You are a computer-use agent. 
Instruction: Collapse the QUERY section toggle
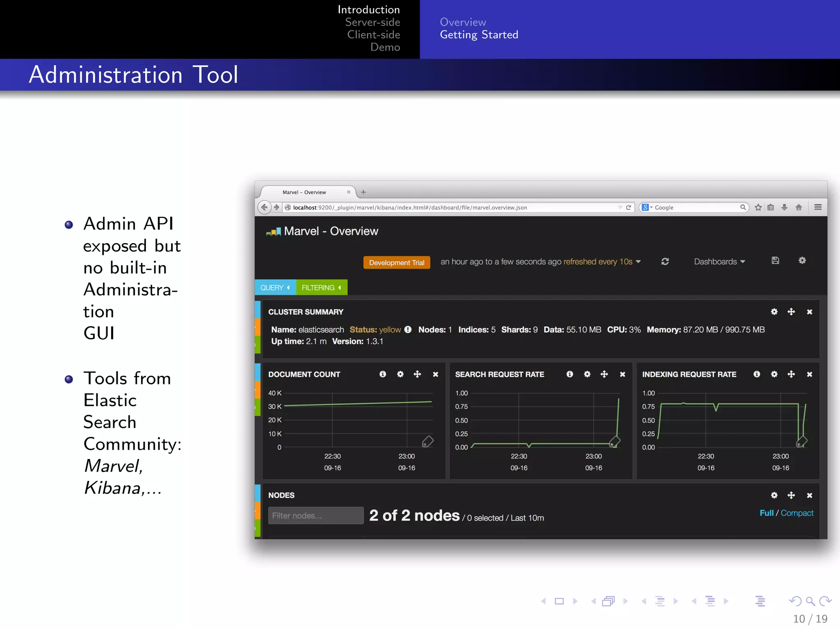pyautogui.click(x=275, y=288)
